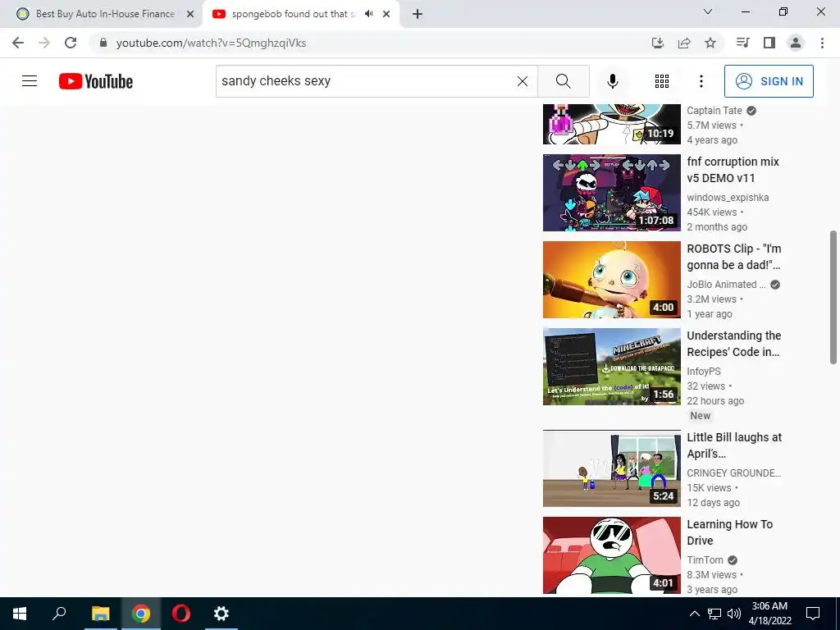Toggle the Chrome side panel

pyautogui.click(x=769, y=43)
